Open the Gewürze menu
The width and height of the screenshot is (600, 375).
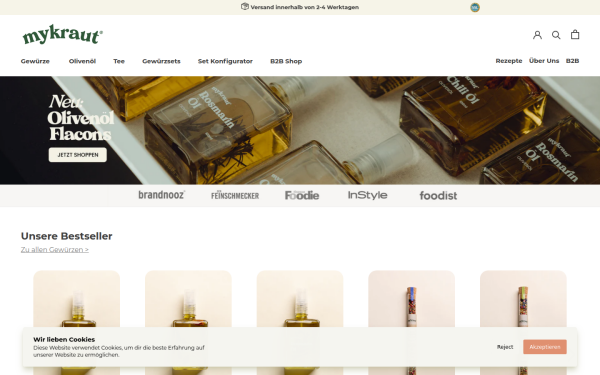(x=35, y=61)
